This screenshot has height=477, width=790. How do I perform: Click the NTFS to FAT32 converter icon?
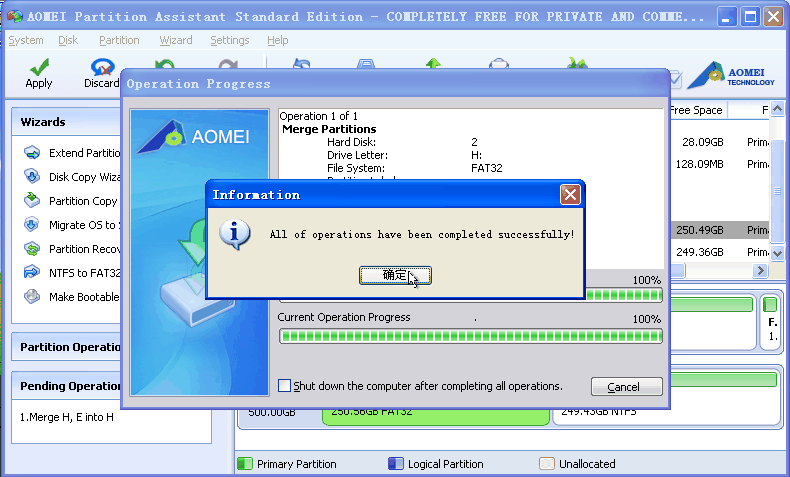point(32,272)
